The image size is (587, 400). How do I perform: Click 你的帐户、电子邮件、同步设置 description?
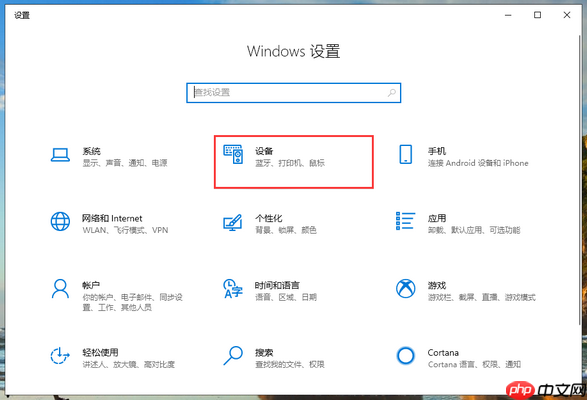(132, 302)
